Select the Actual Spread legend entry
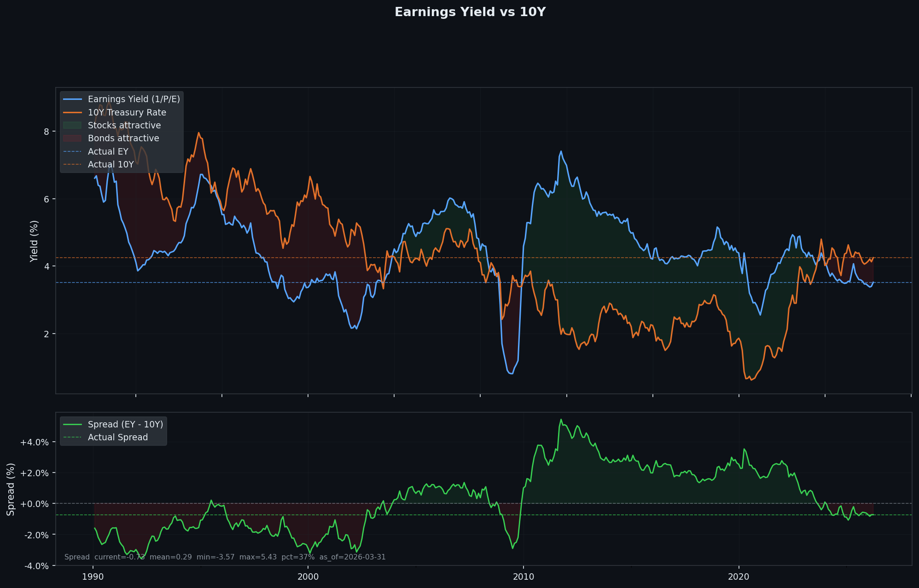Viewport: 919px width, 588px height. click(117, 438)
